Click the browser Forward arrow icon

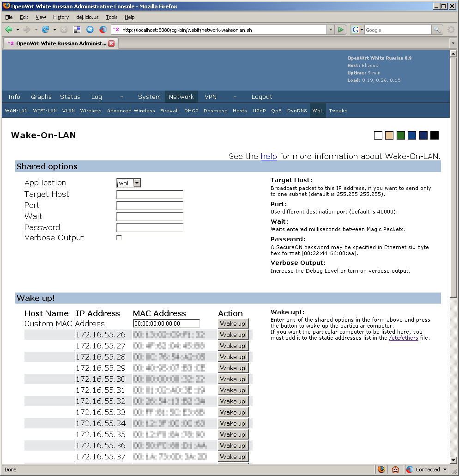pyautogui.click(x=27, y=30)
